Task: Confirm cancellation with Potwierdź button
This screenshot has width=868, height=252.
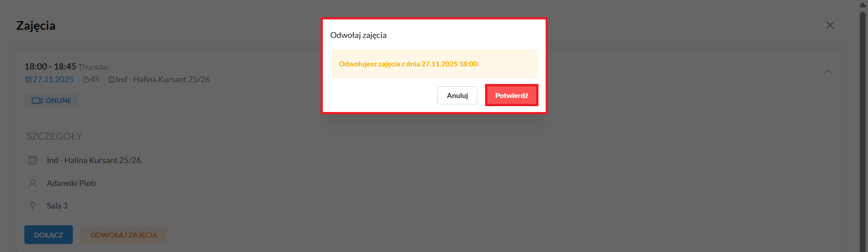Action: tap(511, 95)
